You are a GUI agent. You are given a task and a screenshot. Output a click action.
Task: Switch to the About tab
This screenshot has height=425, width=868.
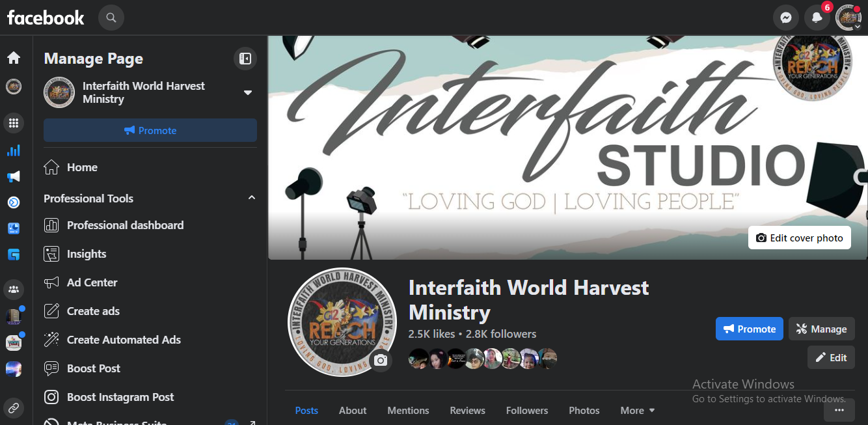point(353,410)
